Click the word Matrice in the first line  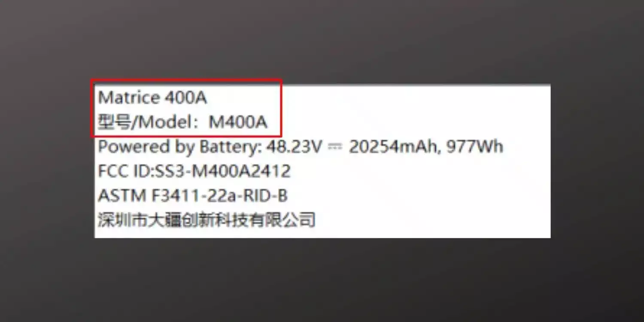[x=129, y=98]
